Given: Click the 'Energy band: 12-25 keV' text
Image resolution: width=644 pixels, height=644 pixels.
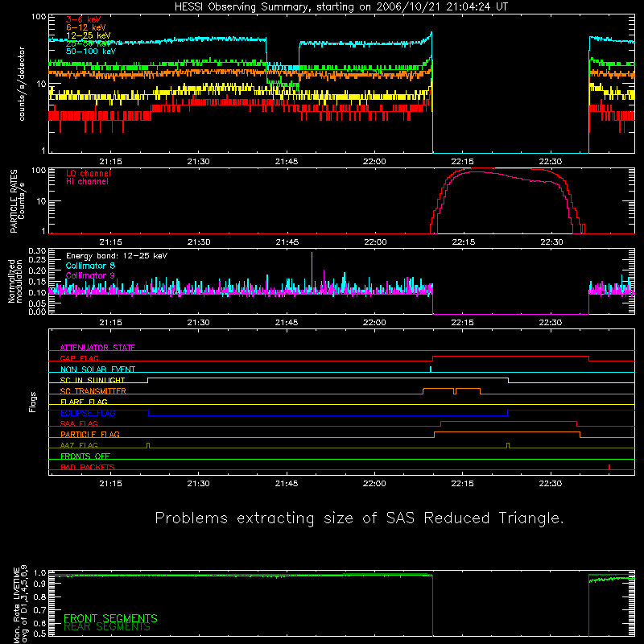Looking at the screenshot, I should (x=117, y=256).
